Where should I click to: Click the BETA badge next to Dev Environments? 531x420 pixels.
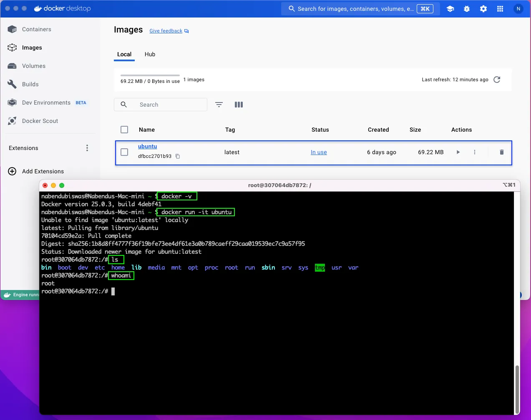[81, 102]
